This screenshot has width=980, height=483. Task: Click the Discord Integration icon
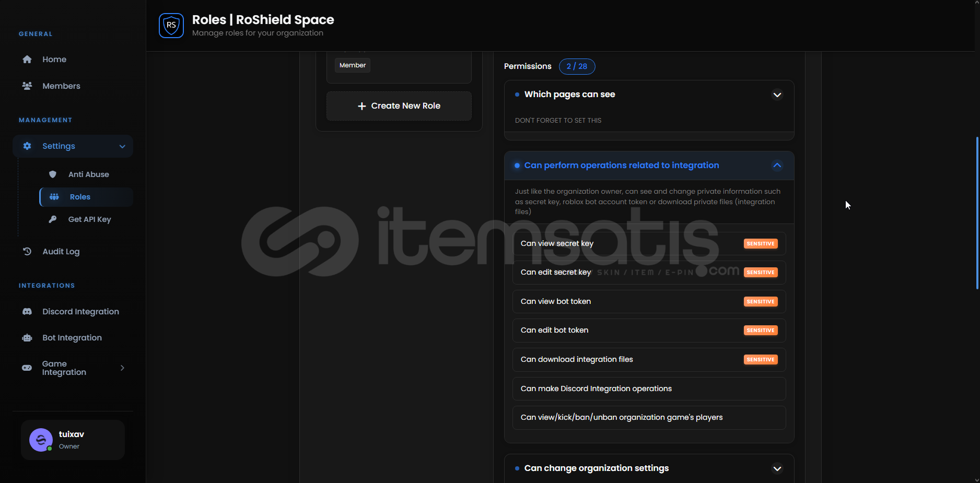pos(27,312)
